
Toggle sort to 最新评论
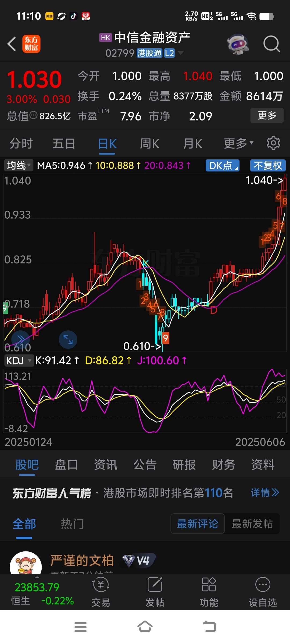point(198,524)
